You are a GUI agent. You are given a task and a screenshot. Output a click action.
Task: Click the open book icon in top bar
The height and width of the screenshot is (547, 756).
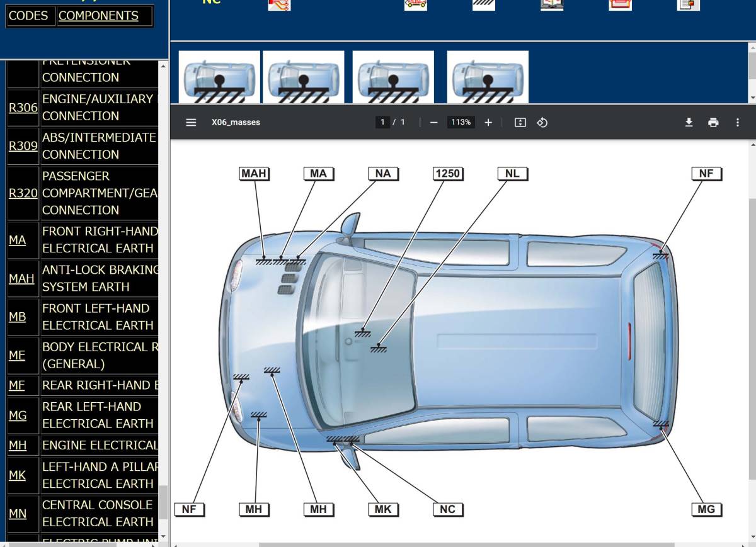(552, 4)
